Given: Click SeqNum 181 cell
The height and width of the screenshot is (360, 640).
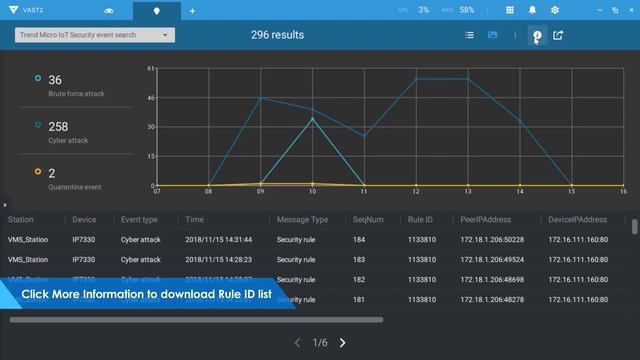Looking at the screenshot, I should 359,300.
